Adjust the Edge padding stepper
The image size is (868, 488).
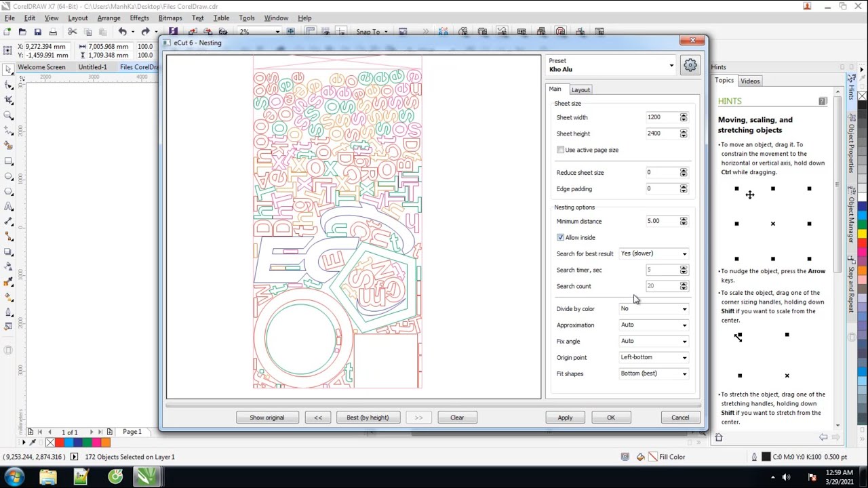click(684, 189)
